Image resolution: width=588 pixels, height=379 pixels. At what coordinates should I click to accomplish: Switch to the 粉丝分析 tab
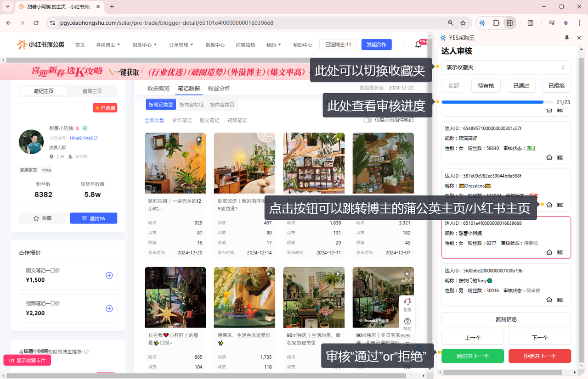coord(219,89)
